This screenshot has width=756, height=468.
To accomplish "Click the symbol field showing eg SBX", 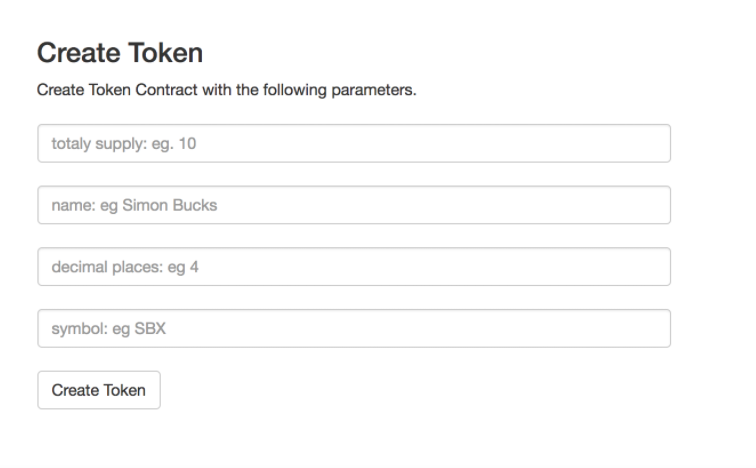I will 354,328.
